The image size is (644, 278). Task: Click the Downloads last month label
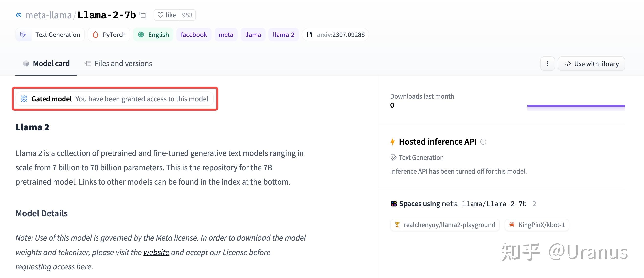(x=422, y=96)
